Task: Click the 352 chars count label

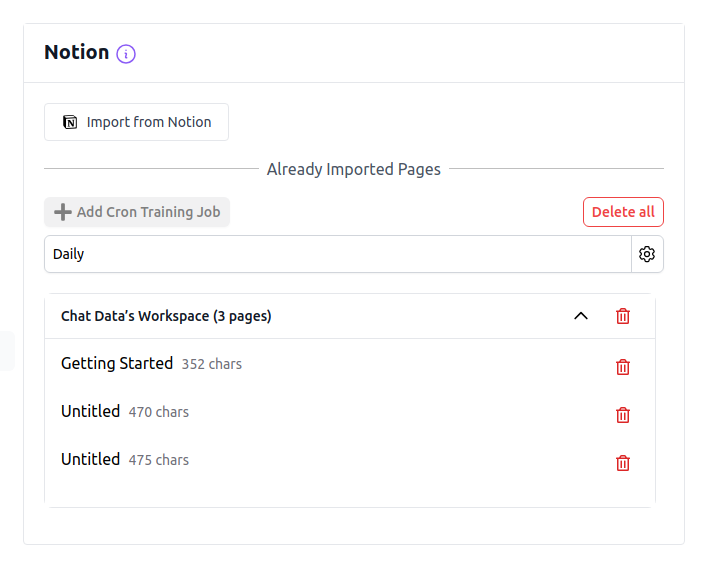Action: coord(211,364)
